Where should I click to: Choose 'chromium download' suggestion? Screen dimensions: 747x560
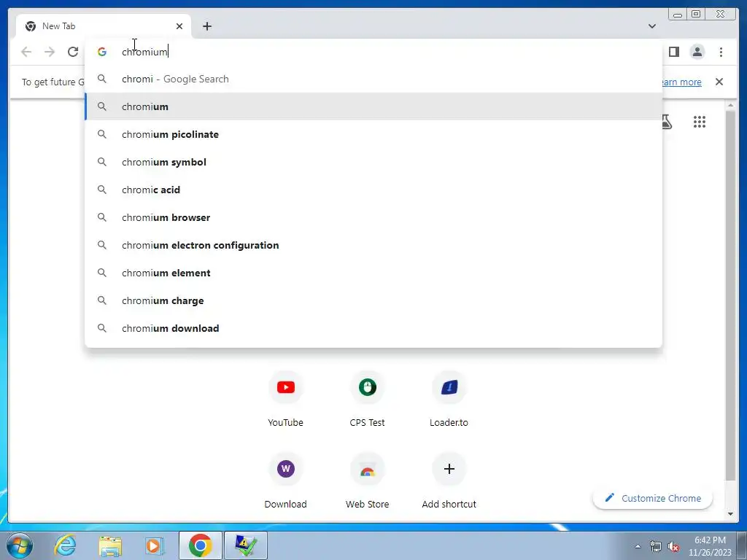pos(373,328)
